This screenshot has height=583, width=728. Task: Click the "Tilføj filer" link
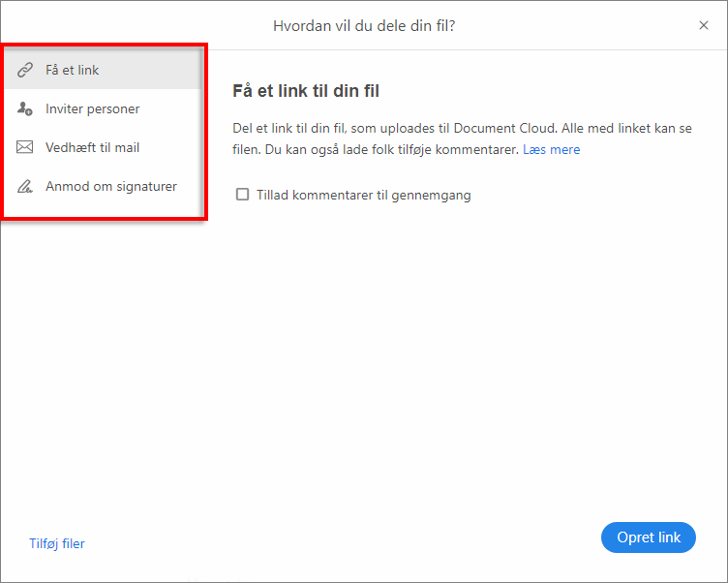tap(57, 543)
